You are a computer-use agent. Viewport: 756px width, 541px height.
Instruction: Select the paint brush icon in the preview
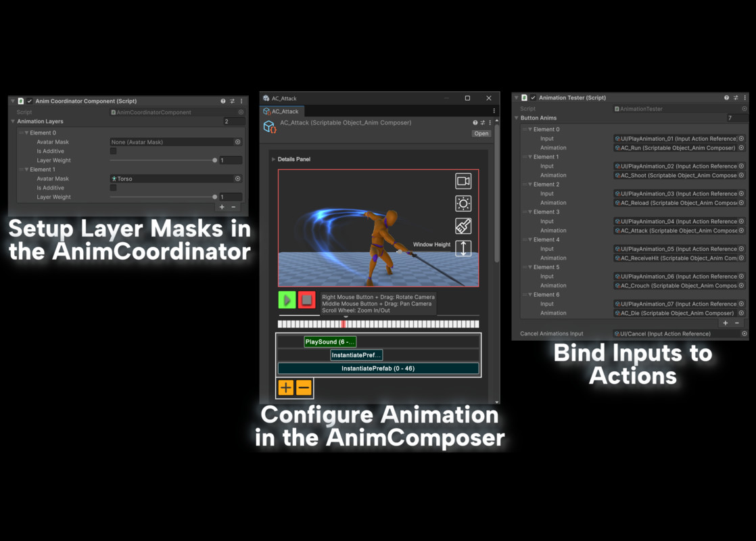tap(463, 226)
